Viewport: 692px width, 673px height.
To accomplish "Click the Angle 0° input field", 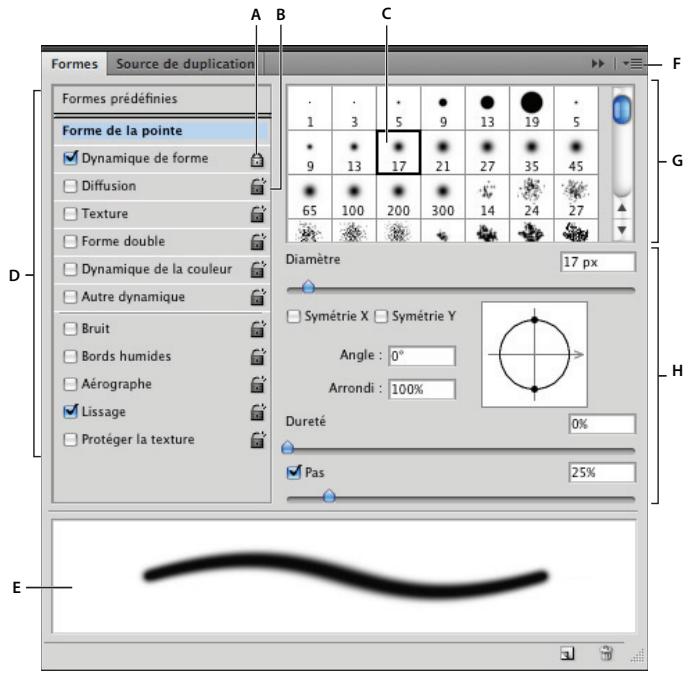I will 421,356.
